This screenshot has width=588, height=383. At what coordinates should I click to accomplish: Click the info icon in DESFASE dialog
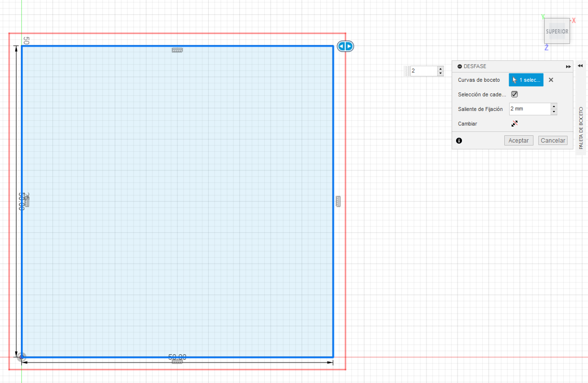(459, 141)
